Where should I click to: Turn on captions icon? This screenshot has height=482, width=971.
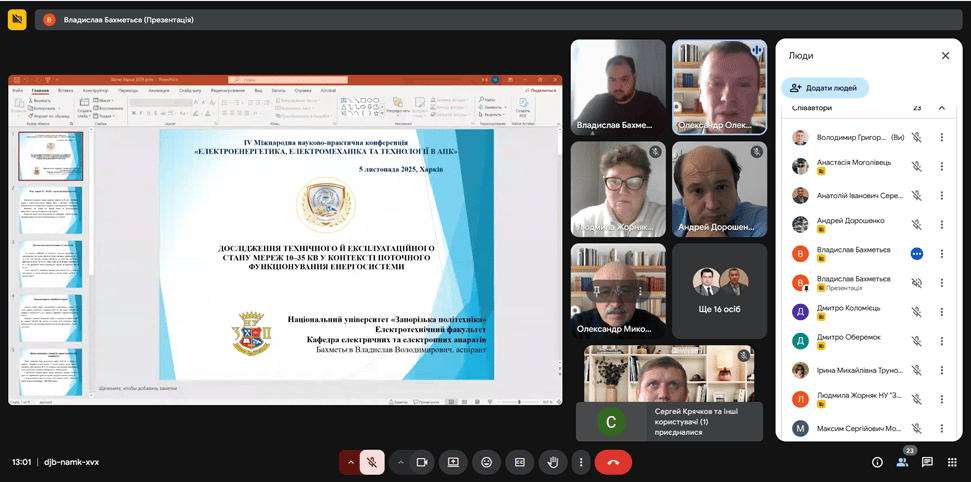518,462
